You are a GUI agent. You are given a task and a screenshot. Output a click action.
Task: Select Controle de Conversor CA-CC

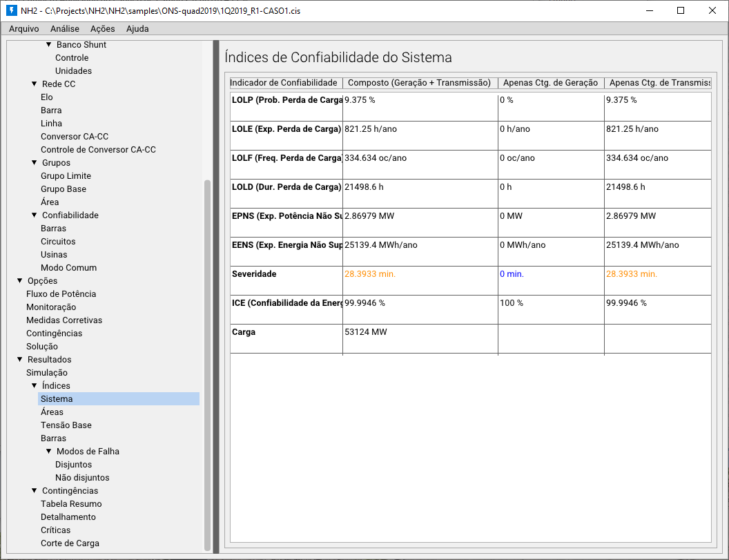point(98,149)
